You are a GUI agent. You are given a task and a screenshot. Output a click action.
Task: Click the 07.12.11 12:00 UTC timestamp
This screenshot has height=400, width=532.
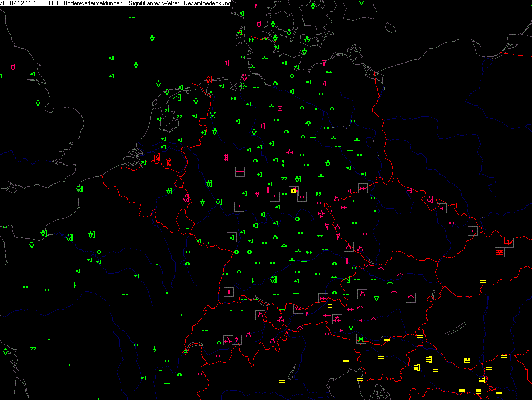pos(35,3)
